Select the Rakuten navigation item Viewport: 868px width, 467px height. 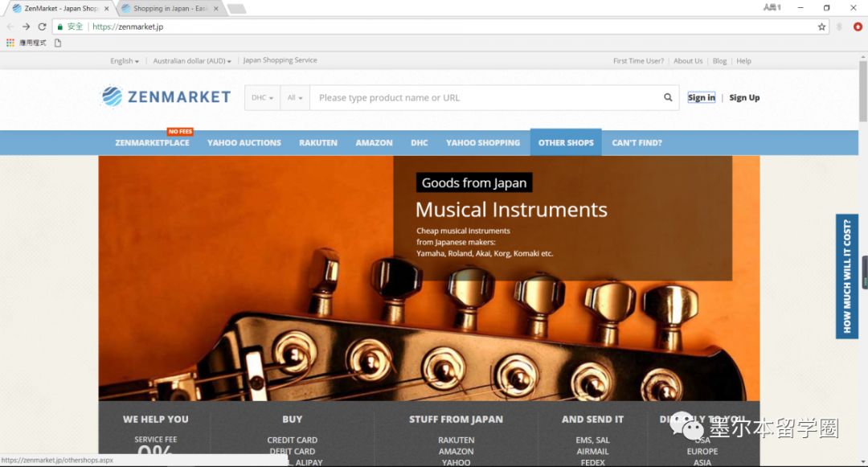318,143
